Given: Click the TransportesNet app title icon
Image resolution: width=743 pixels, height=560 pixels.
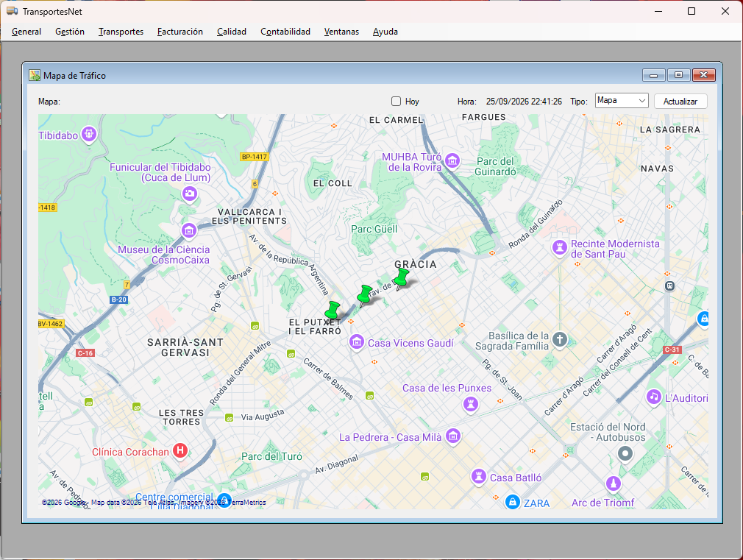Looking at the screenshot, I should (13, 11).
